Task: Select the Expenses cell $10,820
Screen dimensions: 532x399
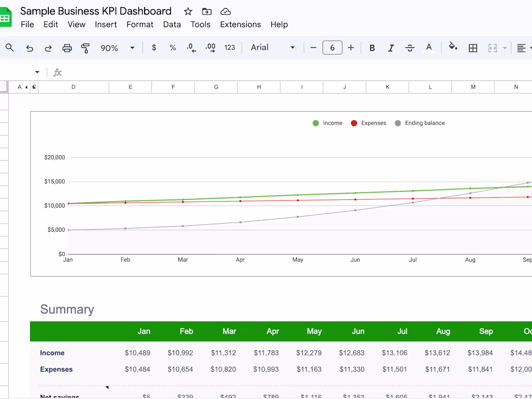Action: [x=223, y=369]
